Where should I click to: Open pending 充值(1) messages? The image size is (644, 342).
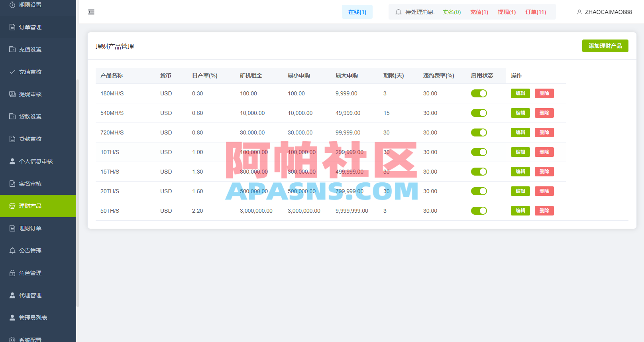[479, 12]
